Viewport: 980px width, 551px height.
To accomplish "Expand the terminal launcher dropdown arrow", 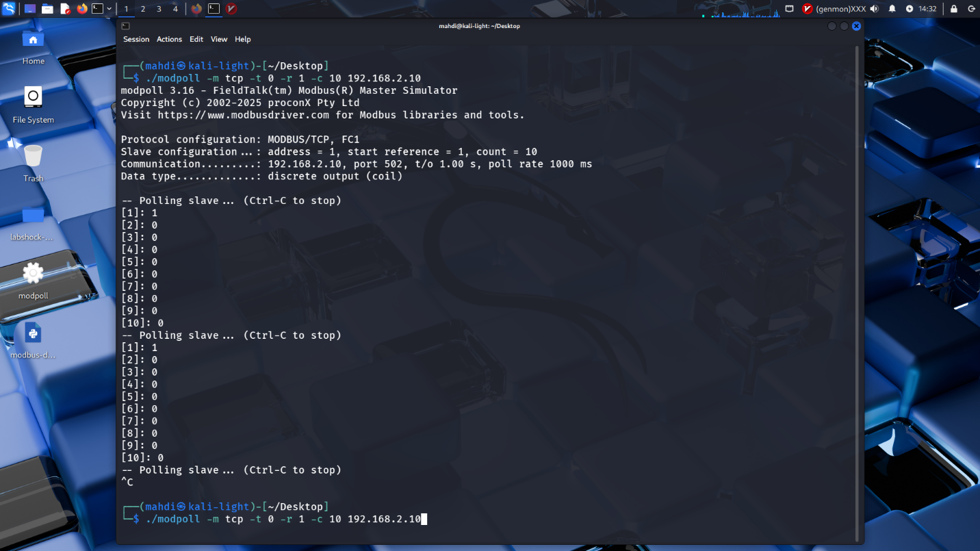I will click(109, 9).
